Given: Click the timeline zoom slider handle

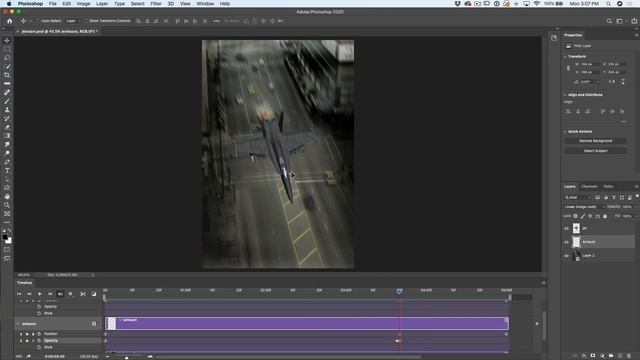Looking at the screenshot, I should pos(127,357).
